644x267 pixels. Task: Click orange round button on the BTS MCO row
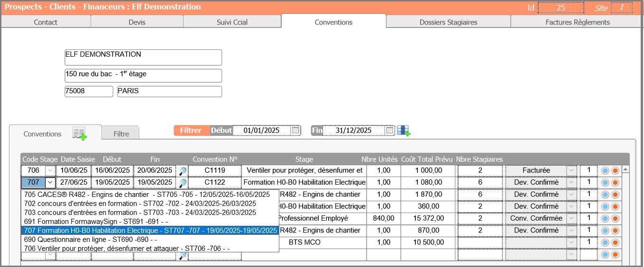615,243
